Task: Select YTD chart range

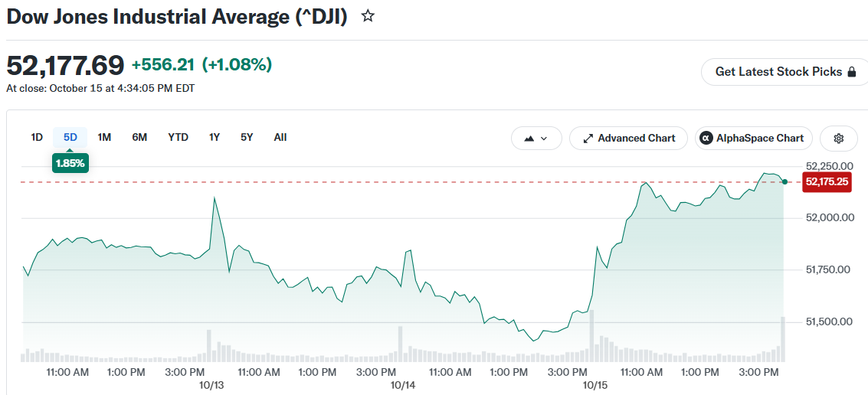Action: (179, 137)
